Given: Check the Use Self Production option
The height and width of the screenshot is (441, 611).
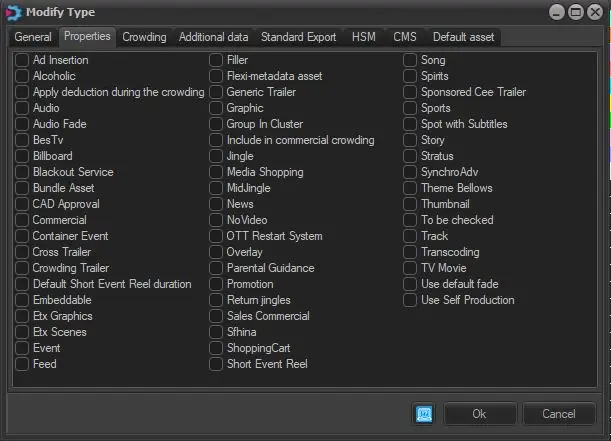Looking at the screenshot, I should [x=411, y=300].
